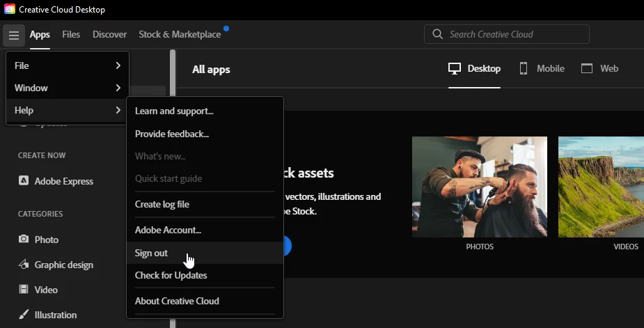Expand the File submenu arrow
The image size is (644, 328).
coord(118,65)
